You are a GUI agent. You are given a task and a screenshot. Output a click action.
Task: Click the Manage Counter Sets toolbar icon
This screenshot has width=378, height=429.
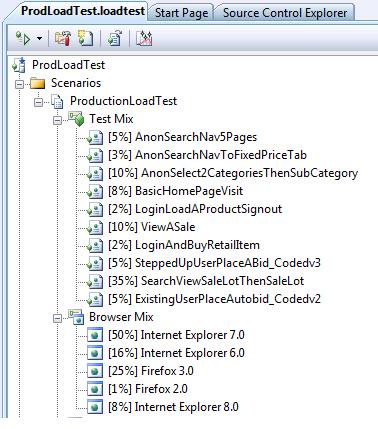click(115, 39)
